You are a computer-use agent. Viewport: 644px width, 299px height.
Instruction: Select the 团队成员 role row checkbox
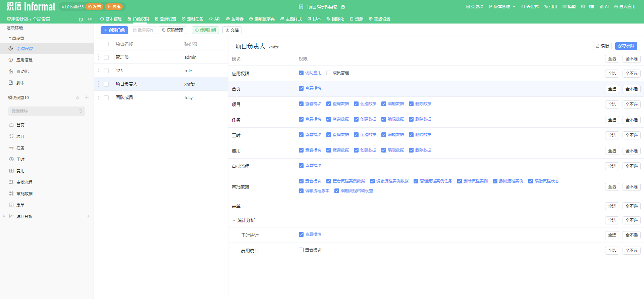click(x=106, y=97)
